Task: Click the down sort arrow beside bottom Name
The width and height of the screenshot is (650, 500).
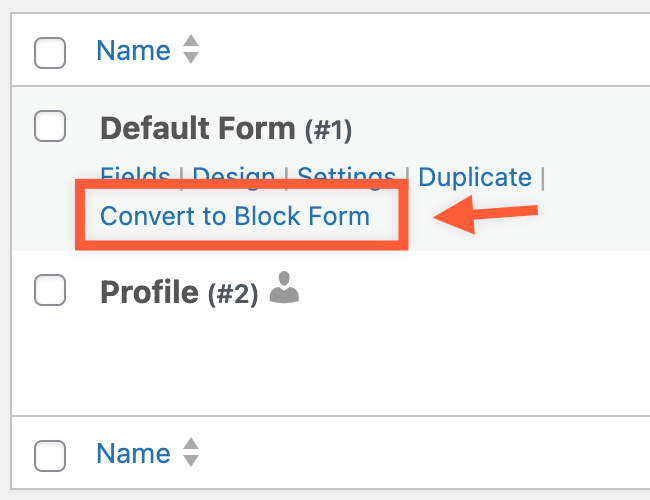Action: 191,460
